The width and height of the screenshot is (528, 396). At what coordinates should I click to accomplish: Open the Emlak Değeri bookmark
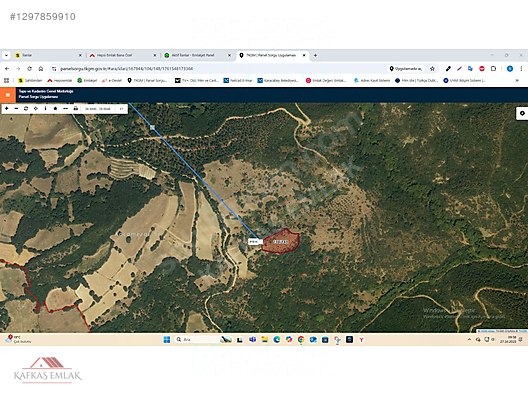point(326,80)
